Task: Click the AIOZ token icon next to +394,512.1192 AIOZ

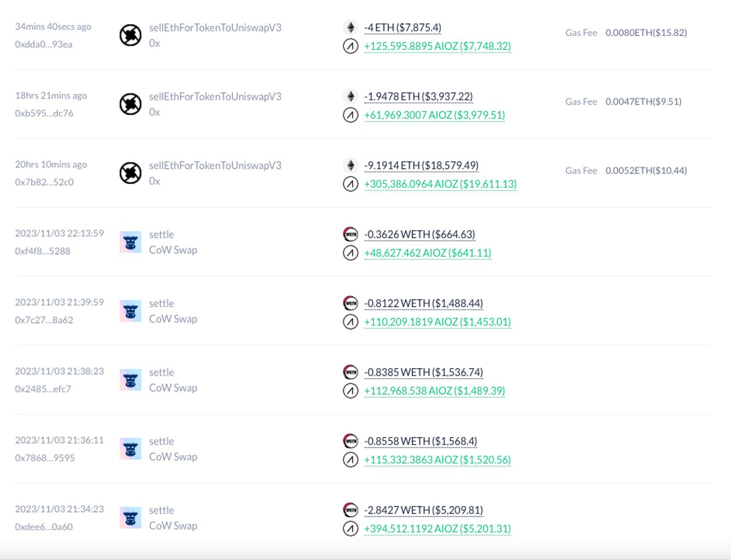Action: (350, 529)
